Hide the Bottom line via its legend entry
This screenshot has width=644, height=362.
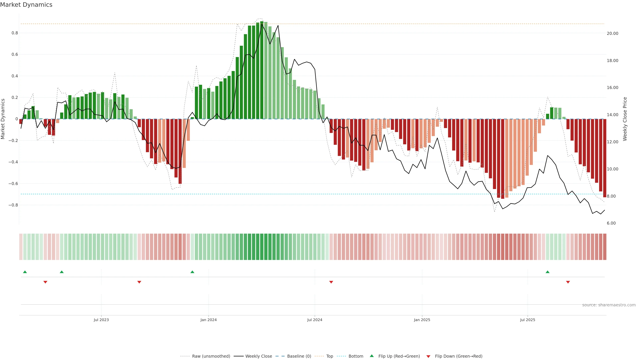pyautogui.click(x=356, y=356)
